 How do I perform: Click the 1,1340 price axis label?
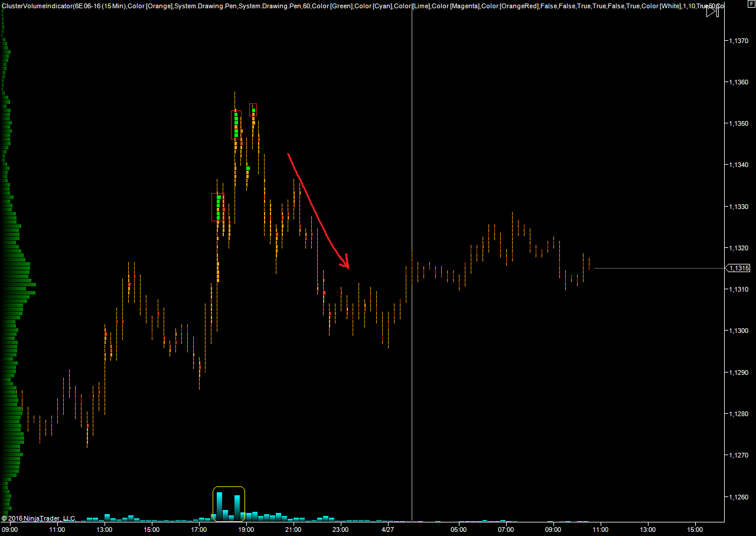tap(738, 165)
